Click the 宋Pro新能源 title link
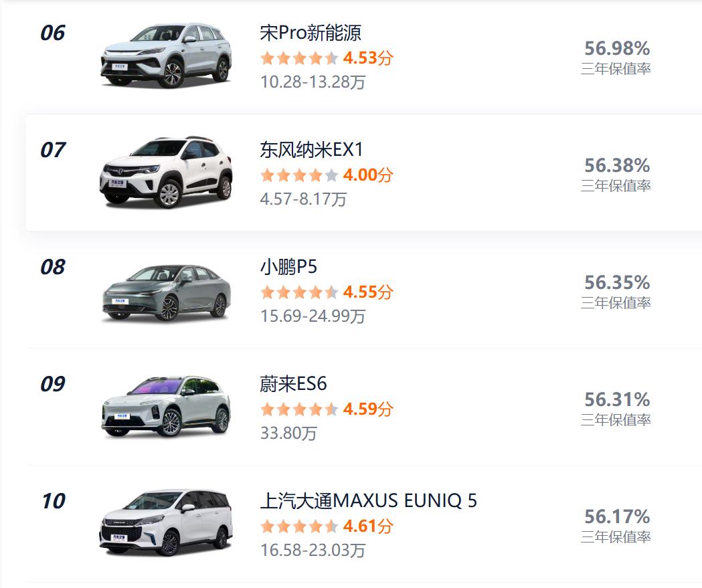 pos(311,33)
